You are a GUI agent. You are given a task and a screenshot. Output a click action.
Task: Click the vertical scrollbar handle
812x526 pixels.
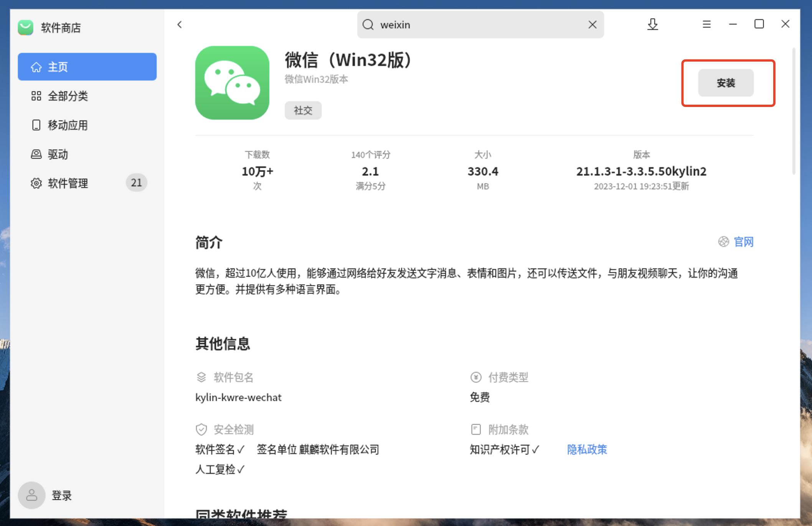[794, 111]
